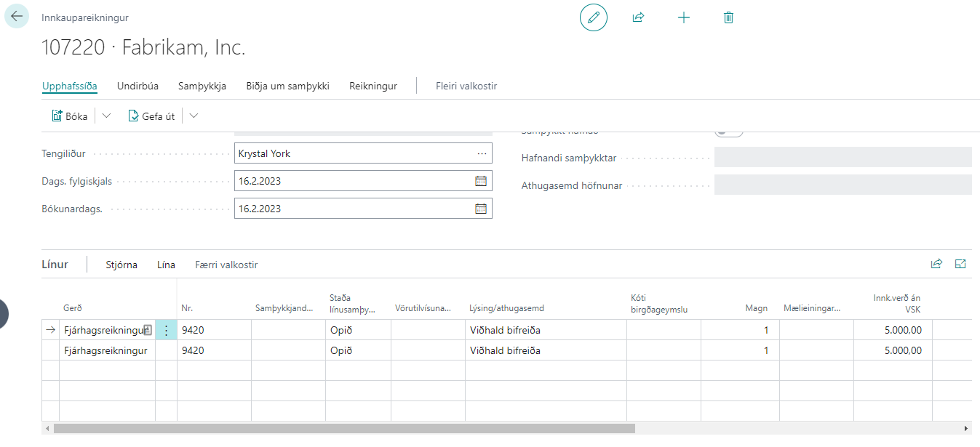Image resolution: width=980 pixels, height=447 pixels.
Task: Click the Bóka button
Action: (x=70, y=116)
